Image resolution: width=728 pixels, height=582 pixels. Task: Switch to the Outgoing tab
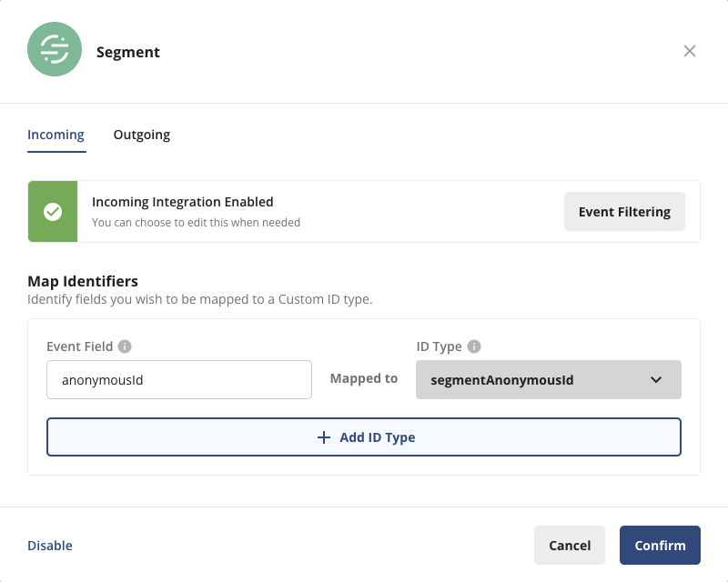click(x=141, y=134)
